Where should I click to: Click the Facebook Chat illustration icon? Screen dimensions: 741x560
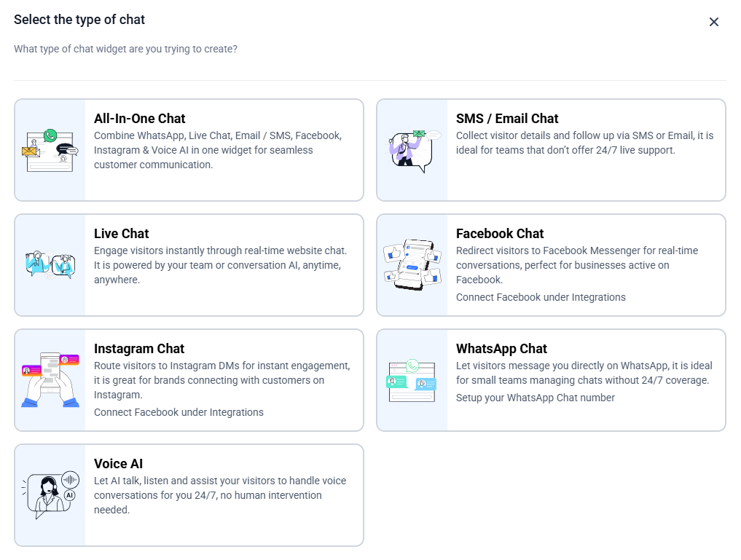pos(412,265)
